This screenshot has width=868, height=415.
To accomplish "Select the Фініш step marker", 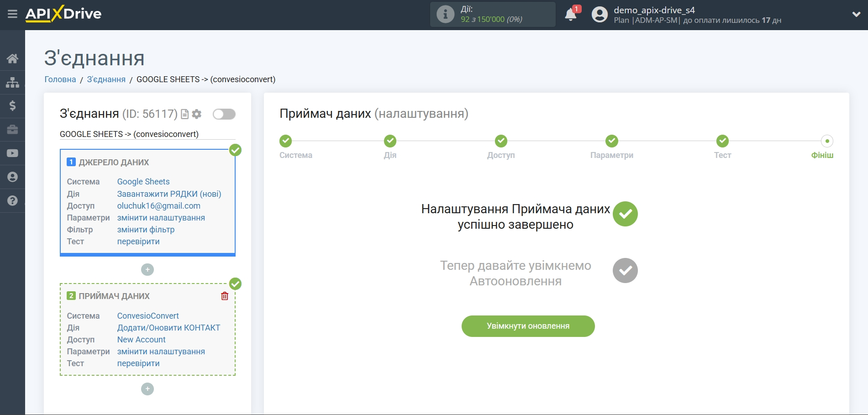I will 826,141.
